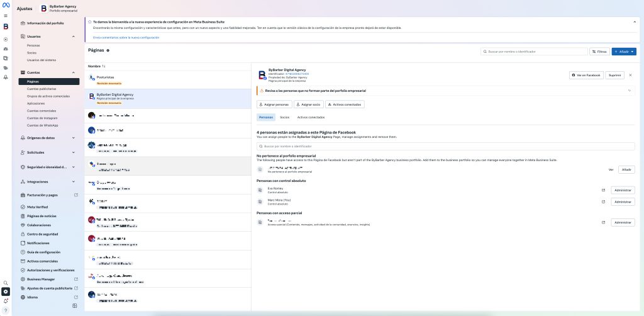Click the Filtros button
The image size is (644, 316).
tap(599, 52)
